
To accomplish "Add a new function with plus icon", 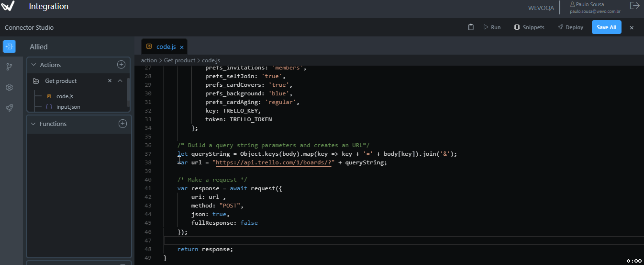I will click(122, 124).
